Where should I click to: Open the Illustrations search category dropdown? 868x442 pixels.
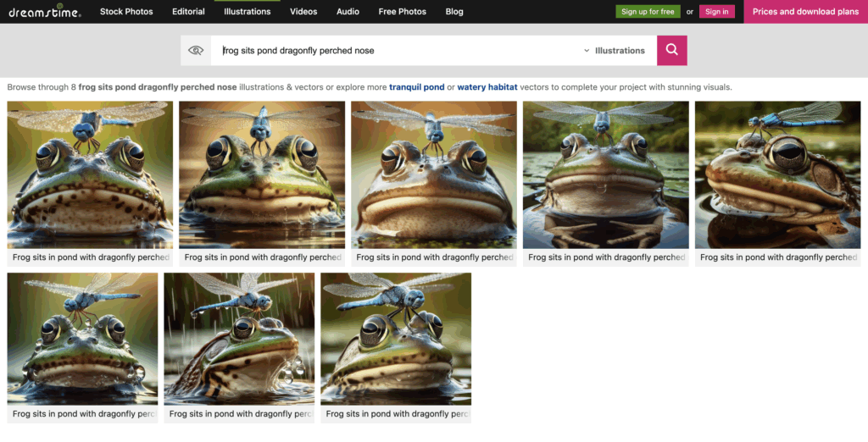(x=615, y=51)
